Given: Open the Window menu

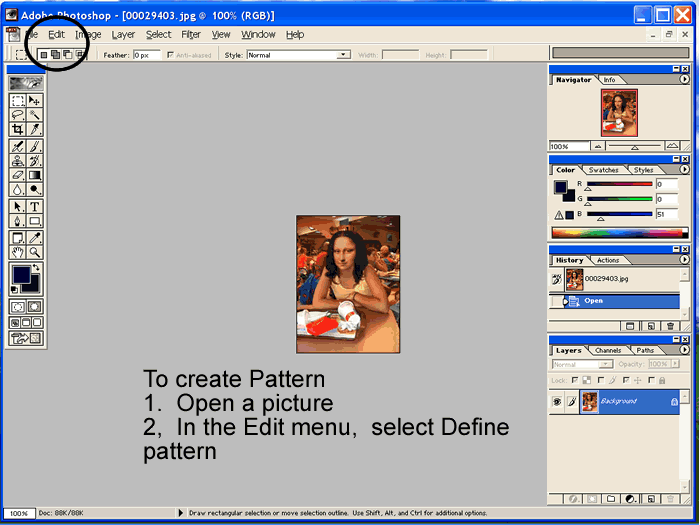Looking at the screenshot, I should [x=258, y=34].
